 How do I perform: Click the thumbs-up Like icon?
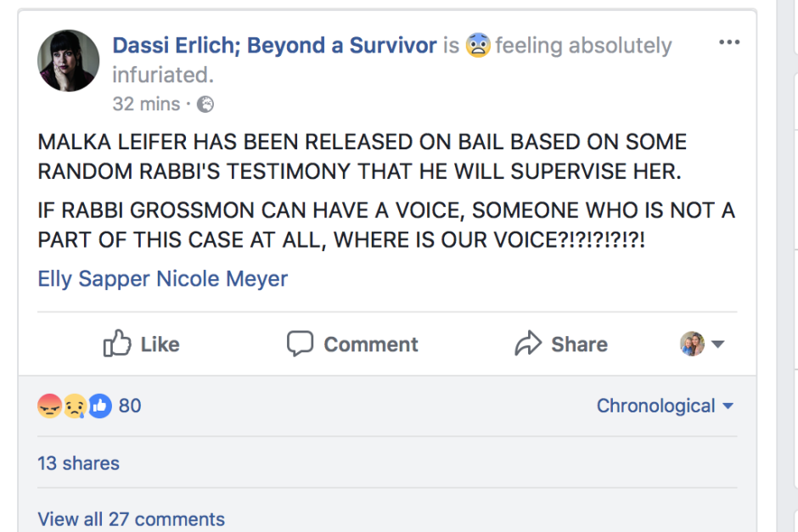click(118, 344)
